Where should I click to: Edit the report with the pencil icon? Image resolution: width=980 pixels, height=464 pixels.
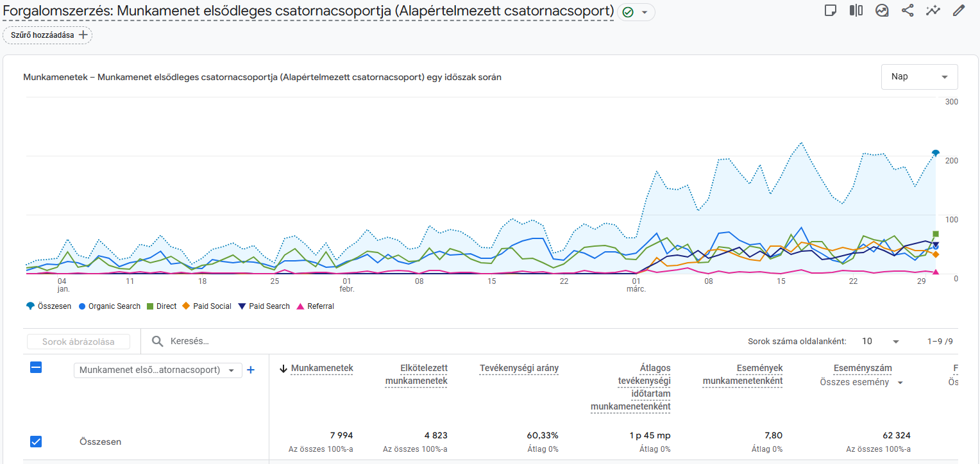coord(959,10)
